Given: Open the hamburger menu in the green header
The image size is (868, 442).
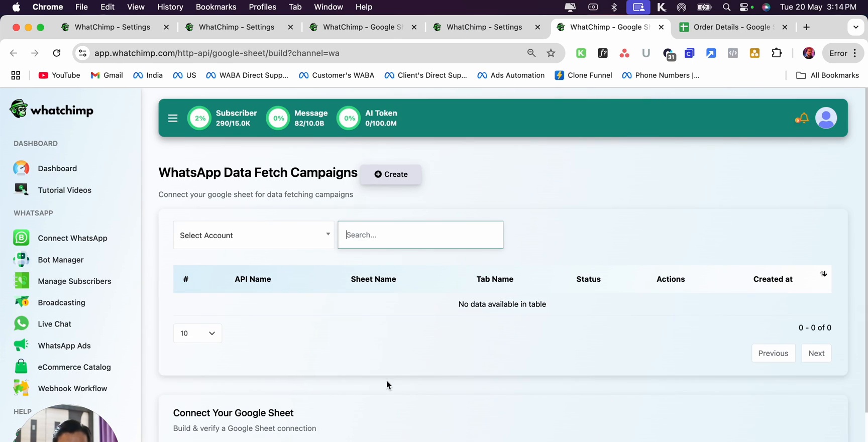Looking at the screenshot, I should (173, 118).
